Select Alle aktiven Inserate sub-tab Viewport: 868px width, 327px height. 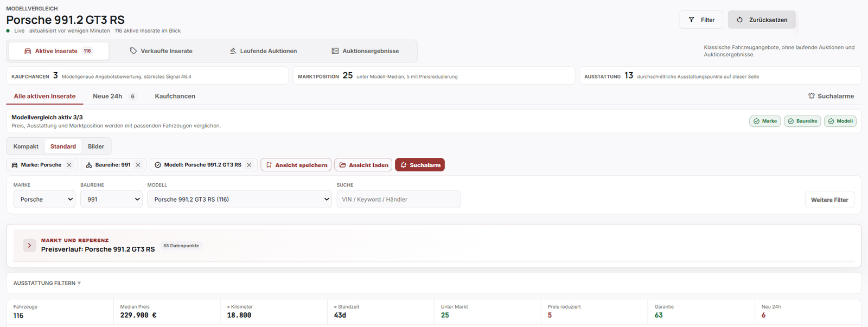click(x=44, y=96)
